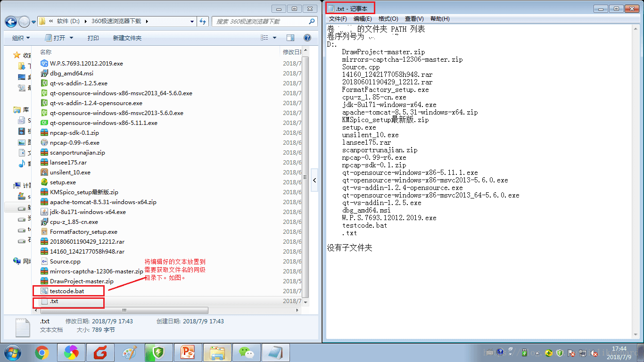The width and height of the screenshot is (644, 362).
Task: Open PowerPoint from the taskbar
Action: 188,353
